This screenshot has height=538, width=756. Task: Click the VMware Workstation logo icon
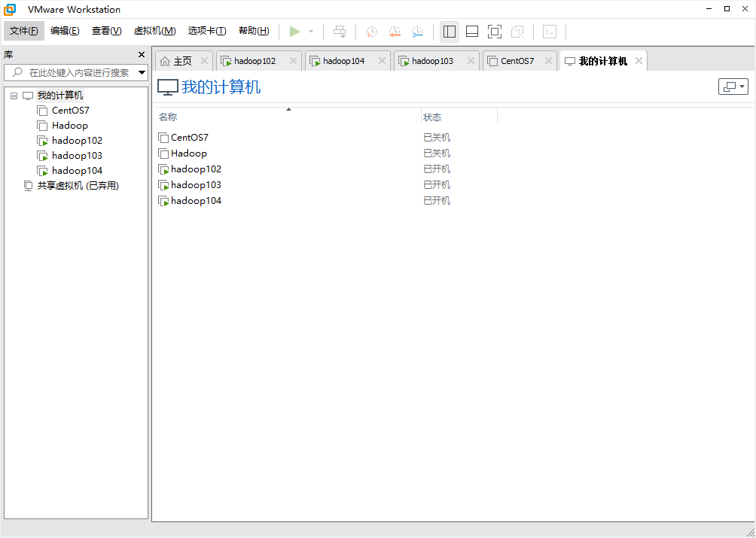10,9
